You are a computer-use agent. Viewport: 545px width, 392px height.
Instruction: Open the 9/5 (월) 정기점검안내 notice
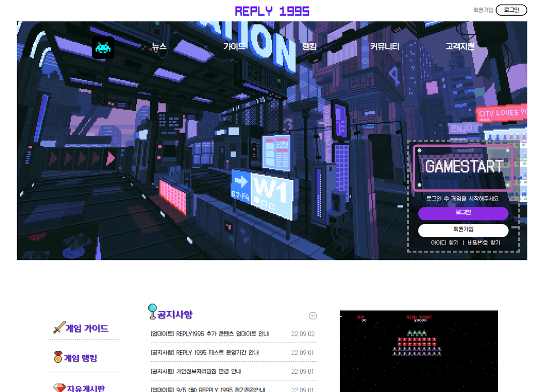(x=208, y=389)
